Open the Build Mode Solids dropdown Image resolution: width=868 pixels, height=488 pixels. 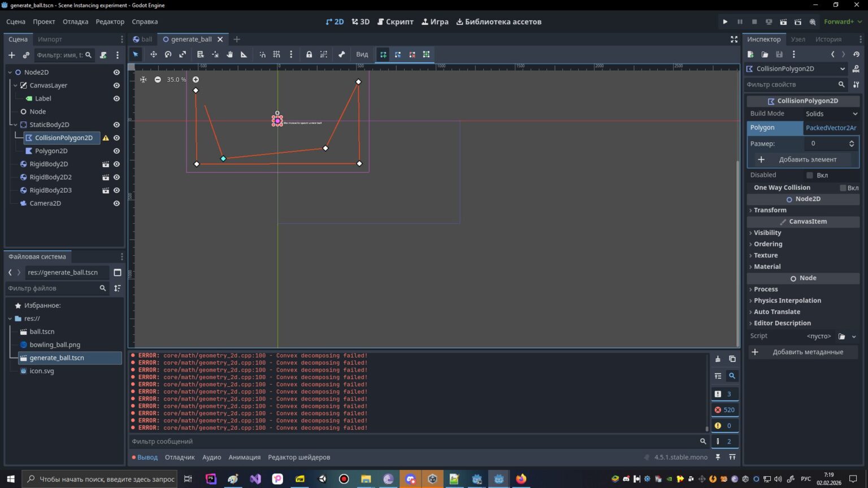[831, 114]
